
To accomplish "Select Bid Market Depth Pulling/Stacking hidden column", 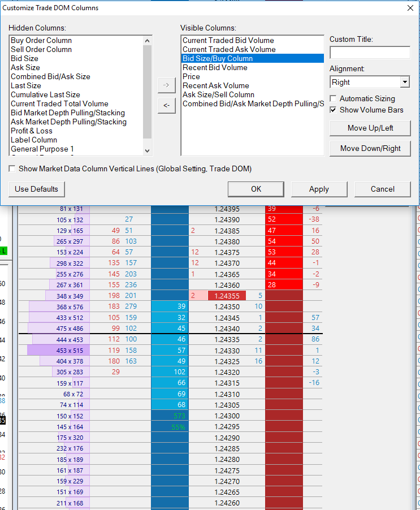I will pyautogui.click(x=68, y=113).
